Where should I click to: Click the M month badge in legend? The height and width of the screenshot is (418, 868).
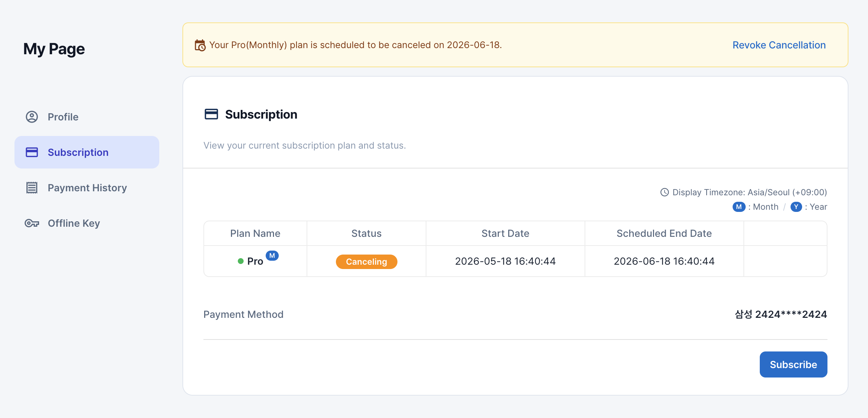click(739, 207)
